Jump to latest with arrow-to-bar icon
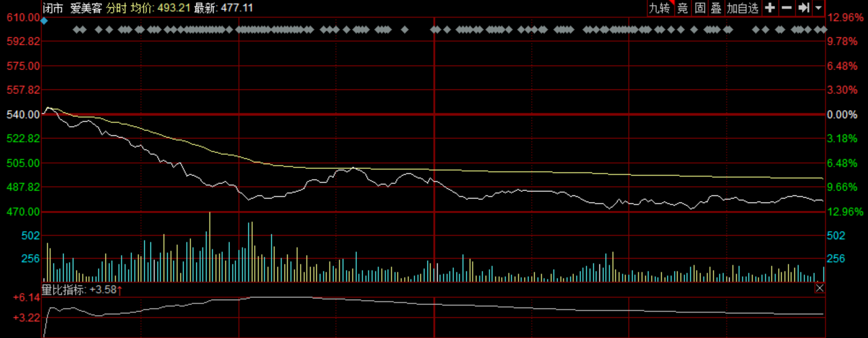This screenshot has width=868, height=338. pyautogui.click(x=803, y=8)
